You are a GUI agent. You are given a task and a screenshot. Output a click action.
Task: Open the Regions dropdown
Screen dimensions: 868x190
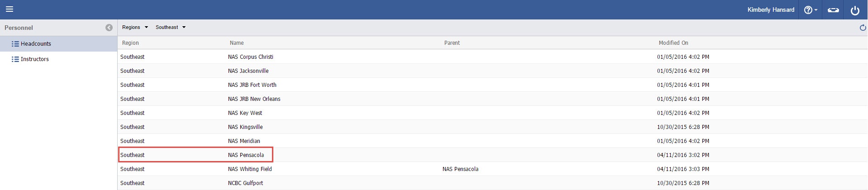[135, 27]
